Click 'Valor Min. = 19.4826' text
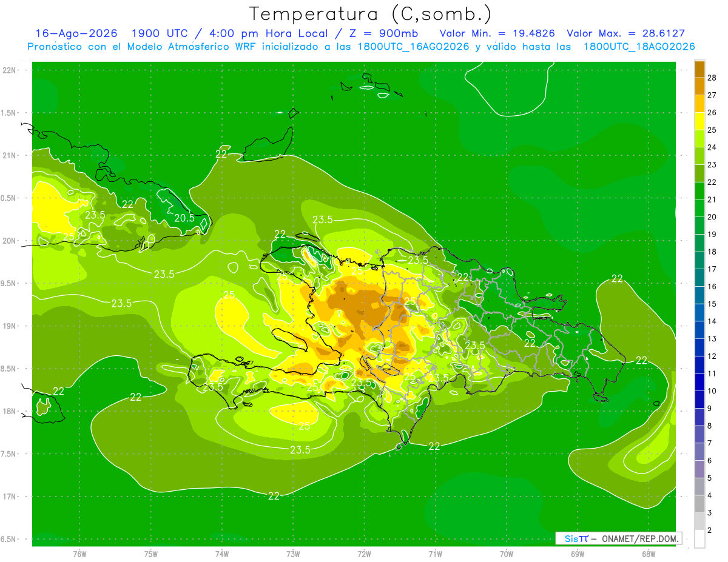The width and height of the screenshot is (728, 562). [x=497, y=33]
